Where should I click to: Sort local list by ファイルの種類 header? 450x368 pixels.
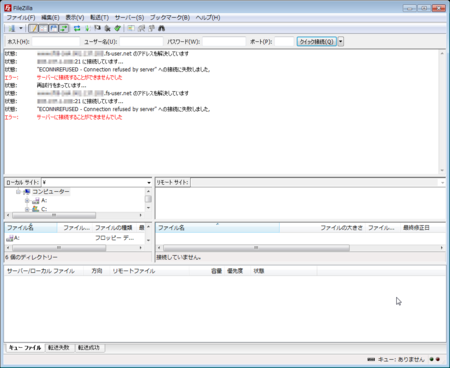[114, 228]
